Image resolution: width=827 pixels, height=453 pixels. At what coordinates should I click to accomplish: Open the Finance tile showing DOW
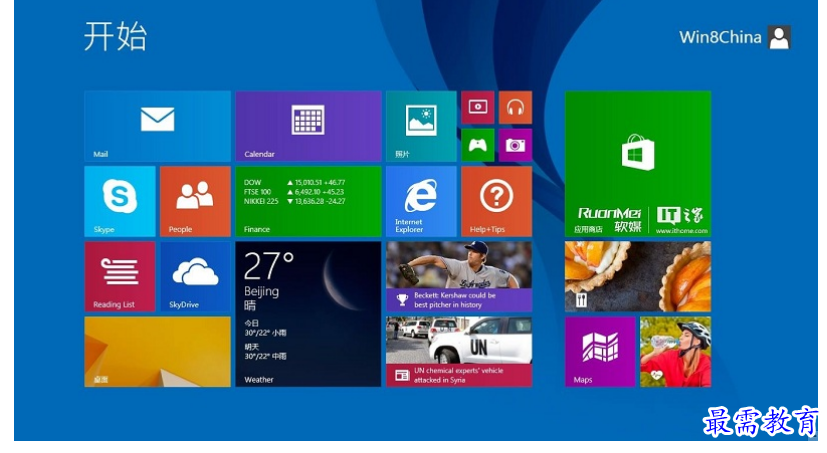308,201
